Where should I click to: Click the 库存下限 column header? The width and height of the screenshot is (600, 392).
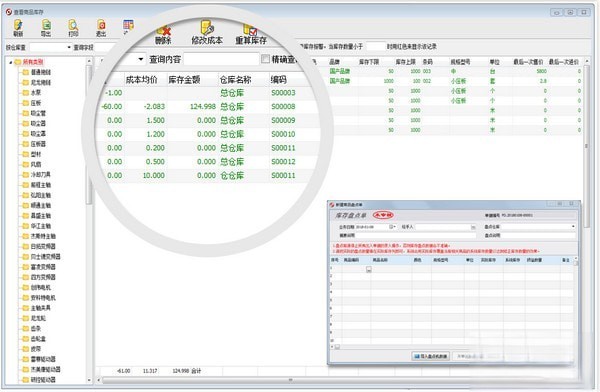pos(369,62)
